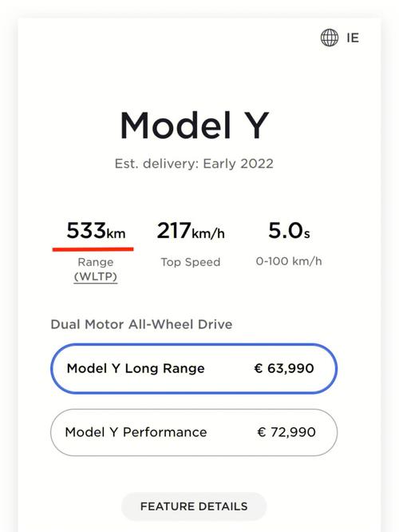Click the 0-100 km/h label
Image resolution: width=399 pixels, height=532 pixels.
click(x=289, y=261)
